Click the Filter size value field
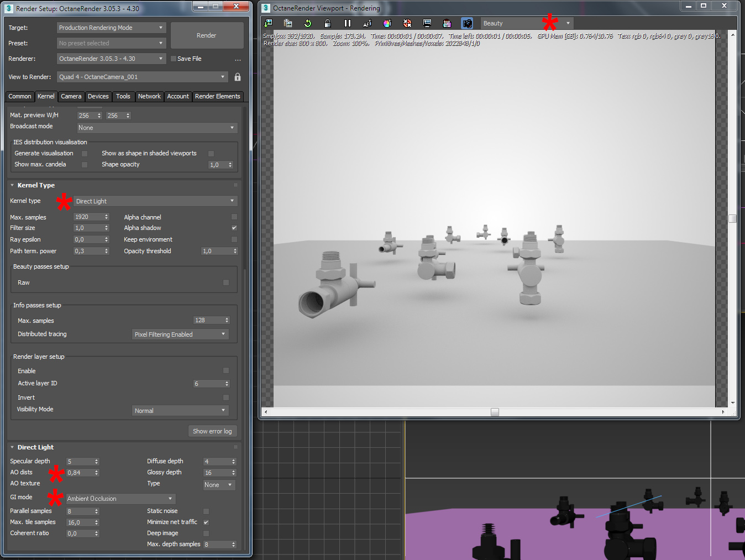 click(x=88, y=228)
